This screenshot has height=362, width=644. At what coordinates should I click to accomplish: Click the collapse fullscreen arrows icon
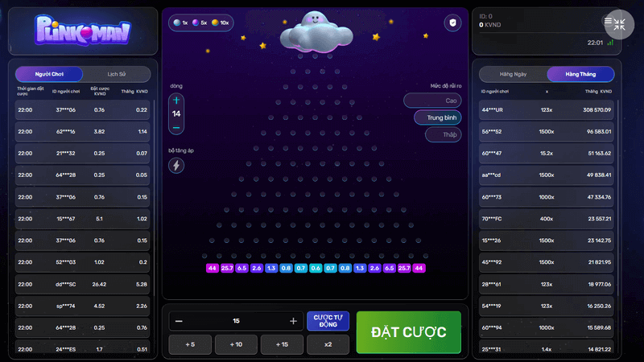pos(620,25)
